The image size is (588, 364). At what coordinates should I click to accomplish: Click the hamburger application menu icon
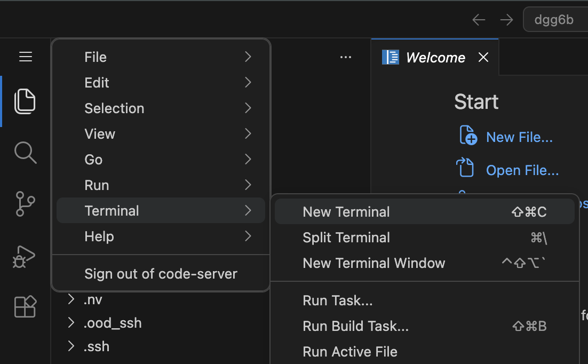[26, 57]
